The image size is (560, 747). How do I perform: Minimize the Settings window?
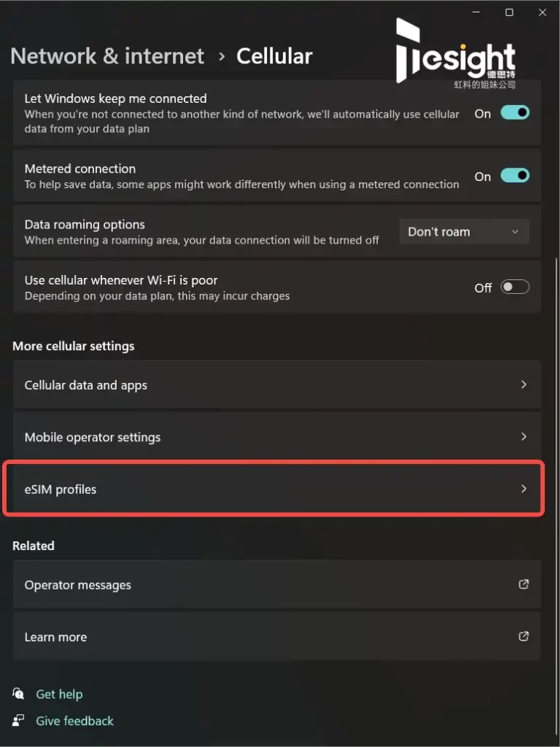click(x=476, y=12)
